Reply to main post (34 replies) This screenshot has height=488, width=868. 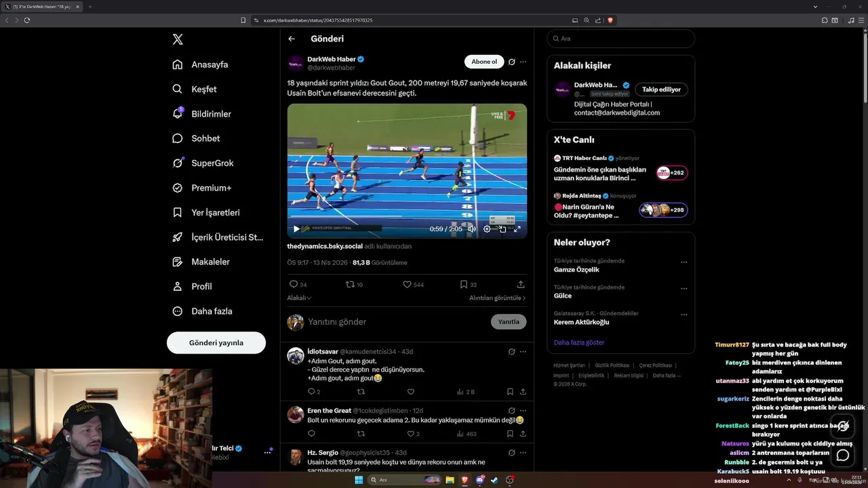(298, 285)
